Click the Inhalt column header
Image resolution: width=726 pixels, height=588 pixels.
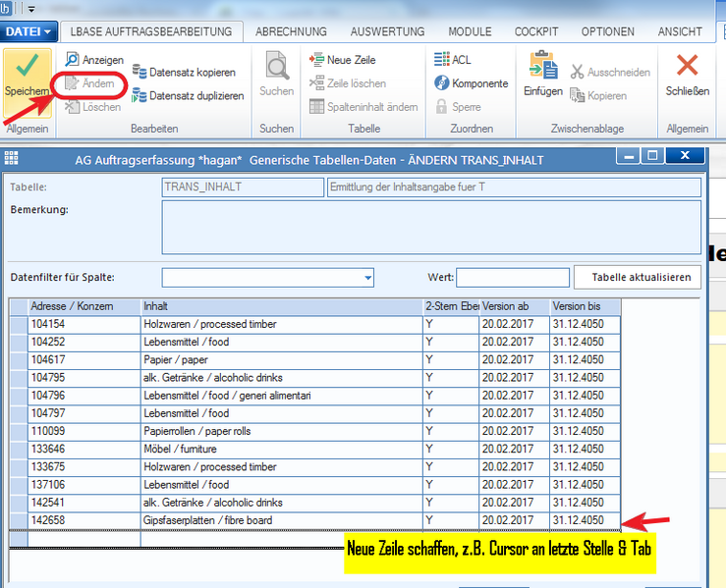(282, 306)
